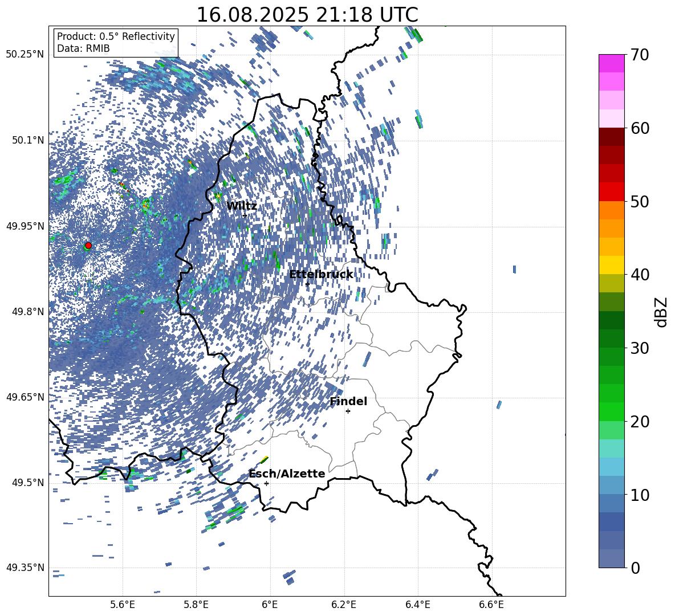Click the 50.1°N latitude label

pyautogui.click(x=28, y=140)
